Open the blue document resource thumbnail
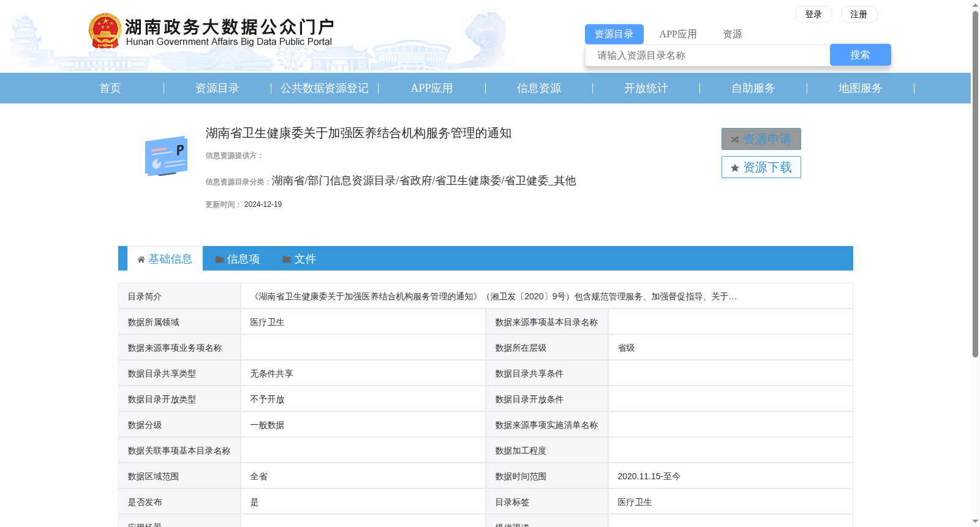Viewport: 980px width, 527px height. [x=167, y=156]
